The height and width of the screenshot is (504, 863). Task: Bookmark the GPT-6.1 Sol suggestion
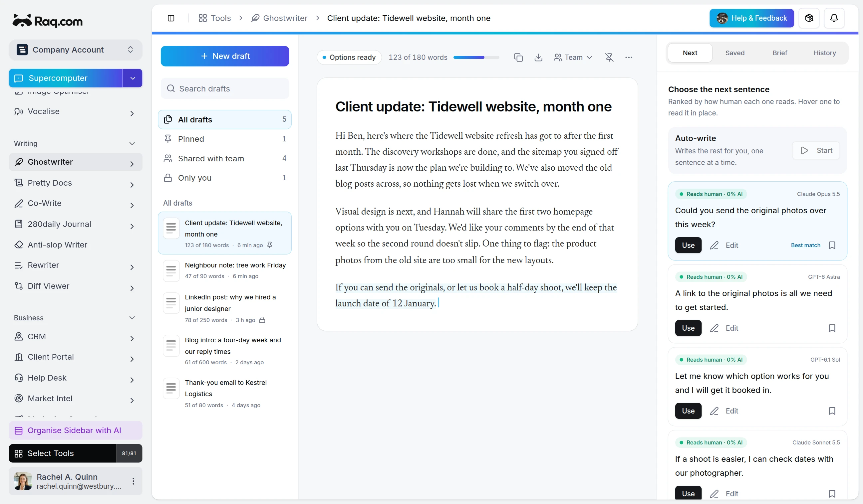tap(832, 411)
